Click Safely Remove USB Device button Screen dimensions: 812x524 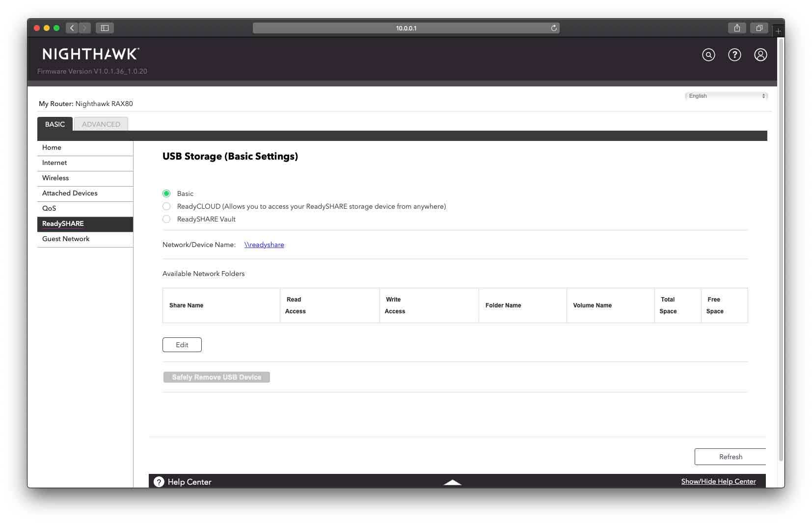click(x=217, y=377)
